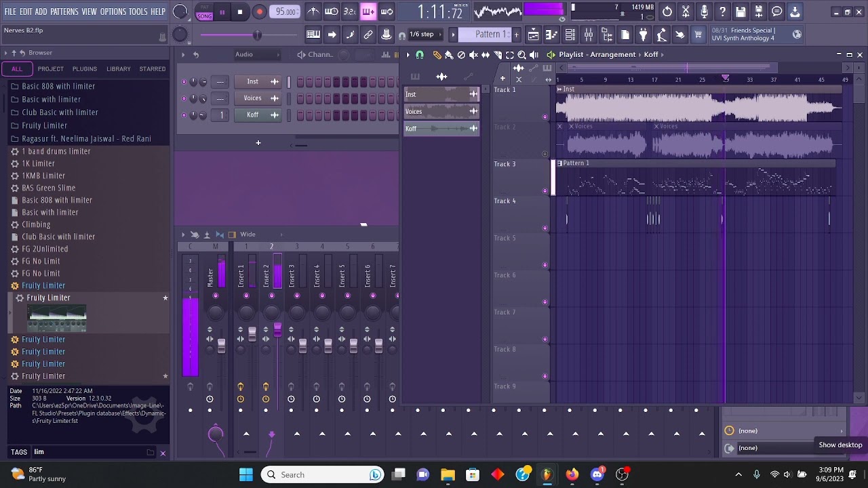Viewport: 868px width, 488px height.
Task: Adjust the Master volume fader
Action: click(221, 346)
